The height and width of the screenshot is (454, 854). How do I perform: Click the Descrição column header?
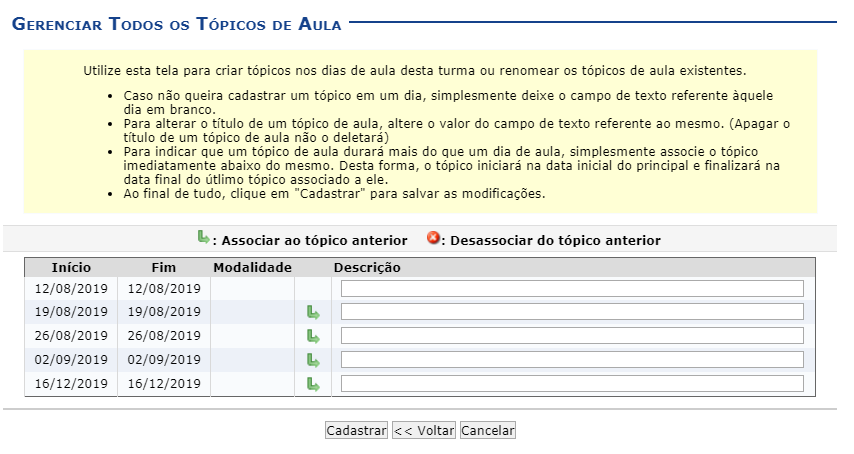[x=367, y=268]
